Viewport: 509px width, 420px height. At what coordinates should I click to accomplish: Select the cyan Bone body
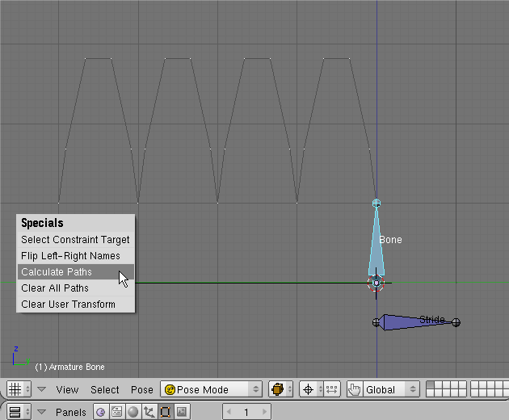click(x=376, y=250)
